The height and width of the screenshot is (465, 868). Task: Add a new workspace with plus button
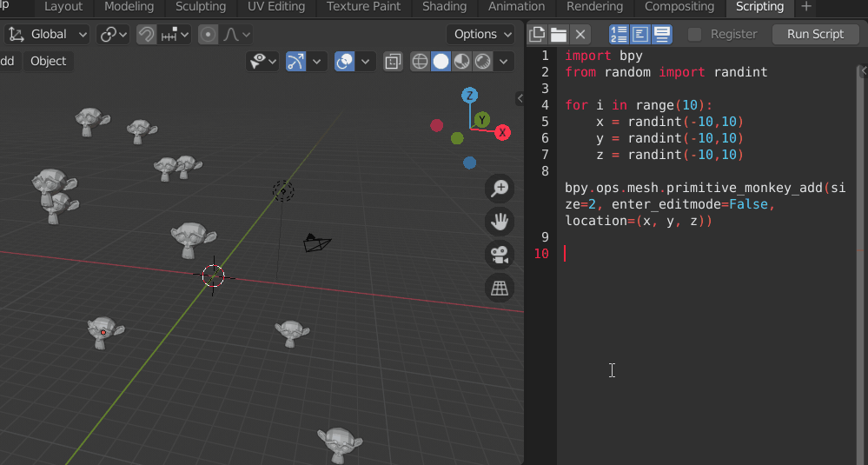pyautogui.click(x=806, y=7)
